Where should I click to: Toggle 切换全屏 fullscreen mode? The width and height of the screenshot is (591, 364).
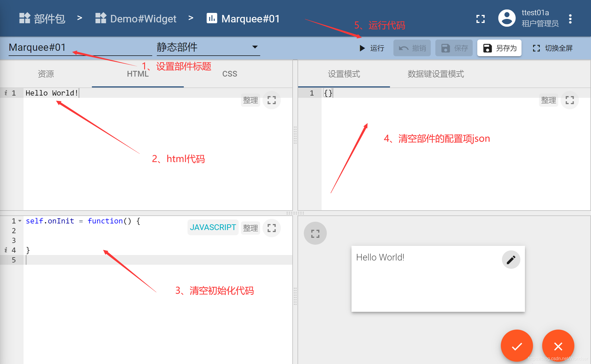pos(553,48)
